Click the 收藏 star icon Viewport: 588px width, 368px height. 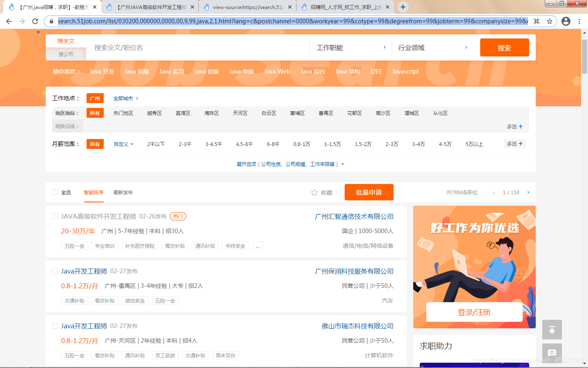(x=314, y=193)
